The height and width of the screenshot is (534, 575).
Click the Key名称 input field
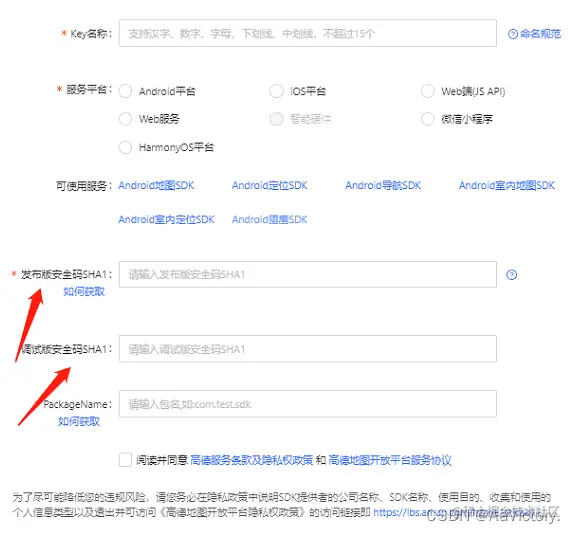[x=308, y=33]
